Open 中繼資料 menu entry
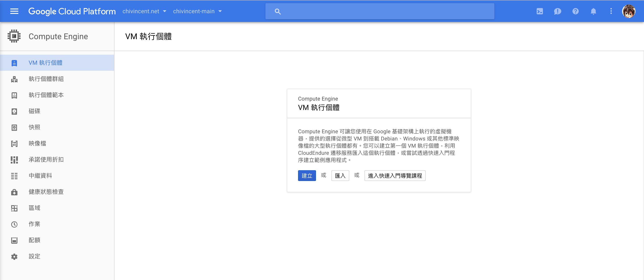The image size is (644, 280). (x=57, y=176)
